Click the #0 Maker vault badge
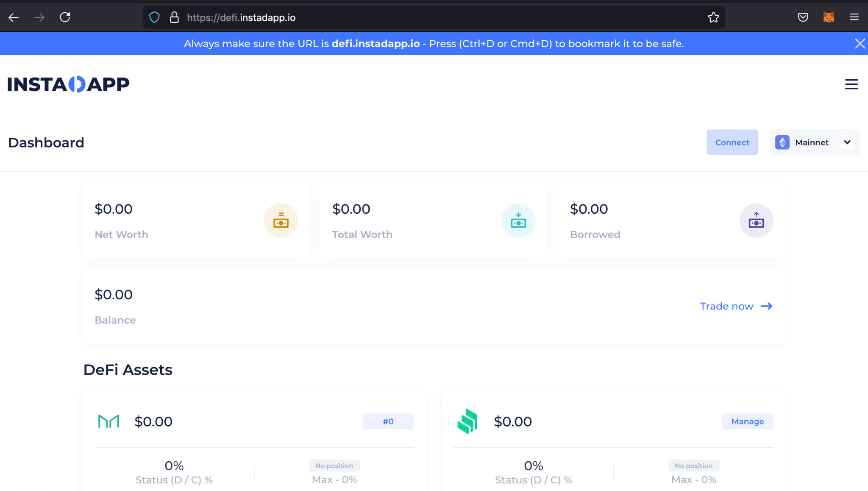 coord(388,421)
